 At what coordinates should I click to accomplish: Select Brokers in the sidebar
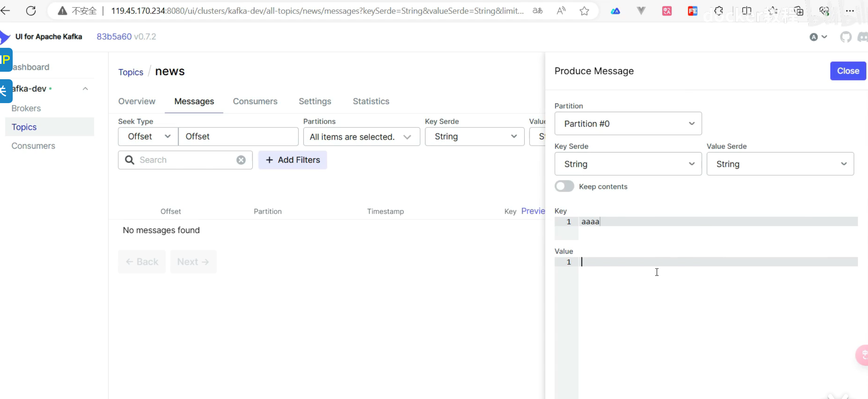pyautogui.click(x=26, y=108)
